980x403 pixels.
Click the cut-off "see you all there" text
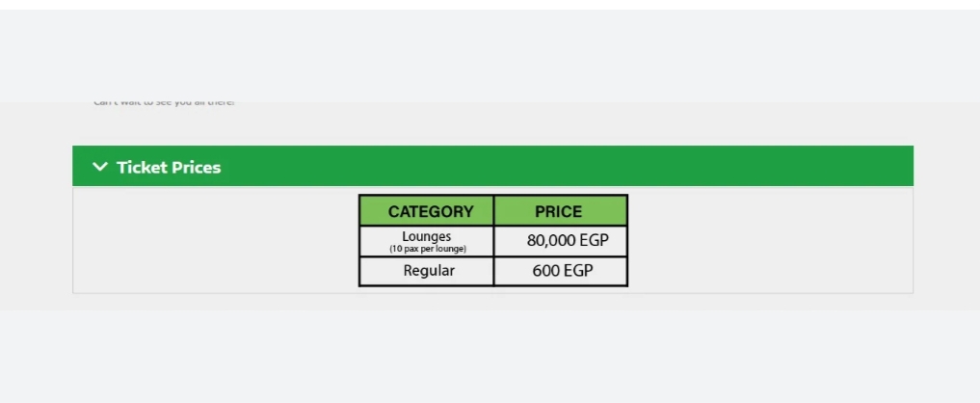click(164, 102)
